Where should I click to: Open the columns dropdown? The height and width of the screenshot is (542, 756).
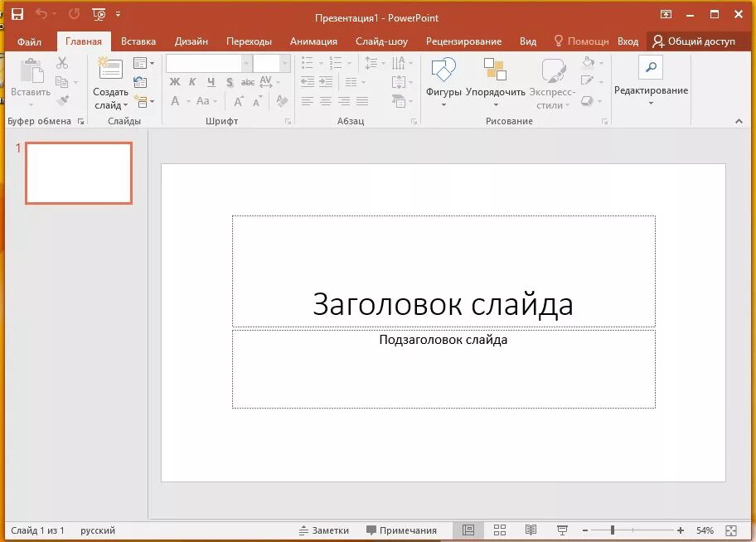355,82
